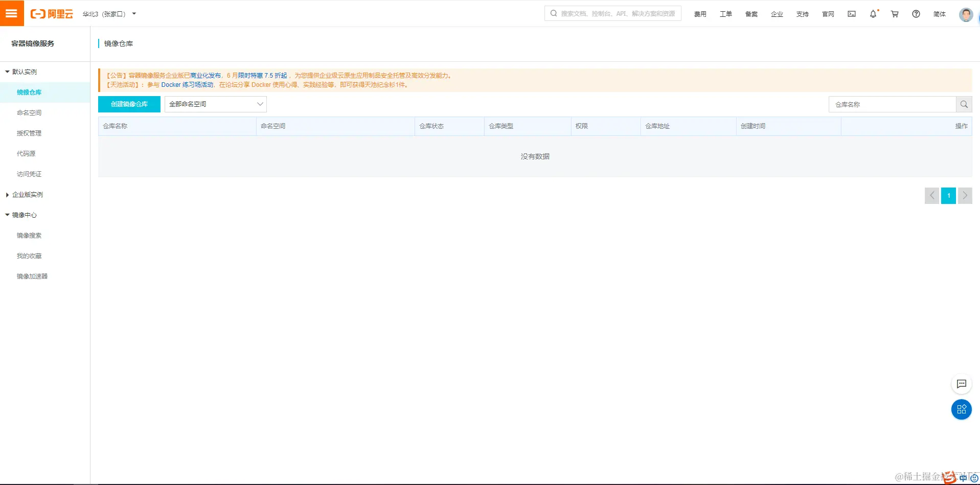
Task: Go to the next page arrow
Action: tap(965, 195)
